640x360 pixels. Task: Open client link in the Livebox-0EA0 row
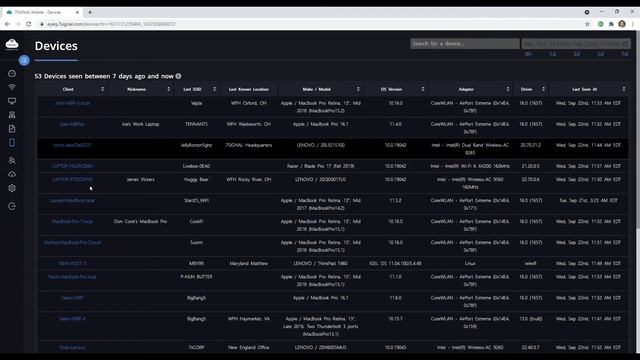[x=72, y=166]
